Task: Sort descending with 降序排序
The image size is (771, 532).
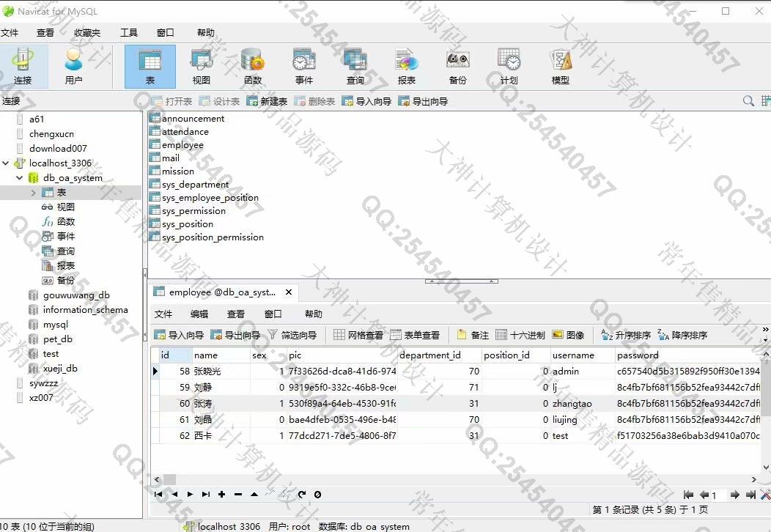Action: click(682, 335)
